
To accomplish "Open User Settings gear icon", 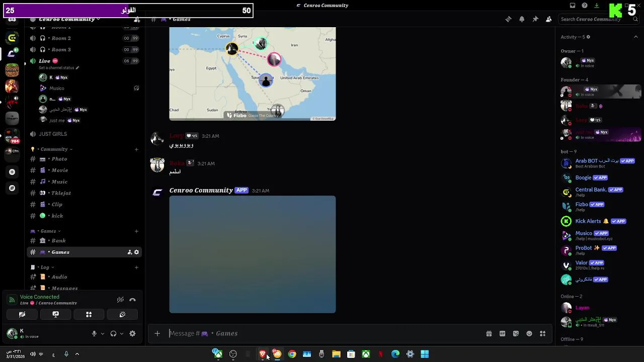I will 132,333.
